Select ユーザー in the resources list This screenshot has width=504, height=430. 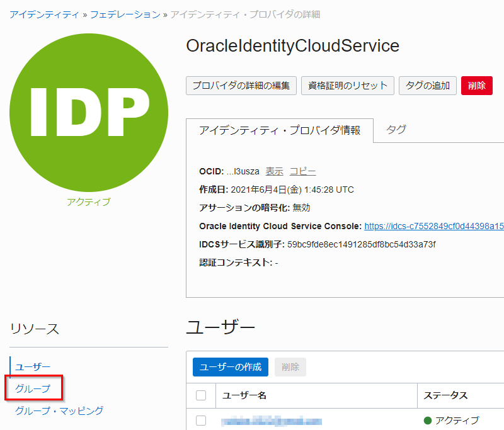tap(33, 366)
